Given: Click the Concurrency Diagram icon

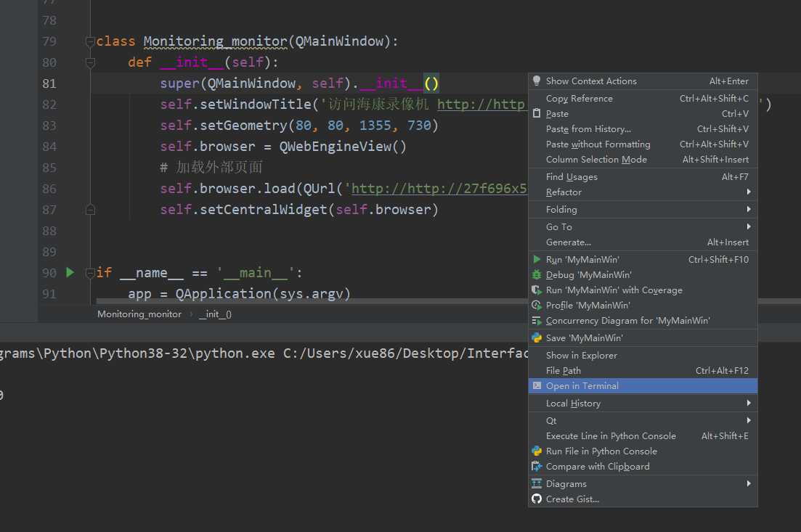Looking at the screenshot, I should (537, 321).
